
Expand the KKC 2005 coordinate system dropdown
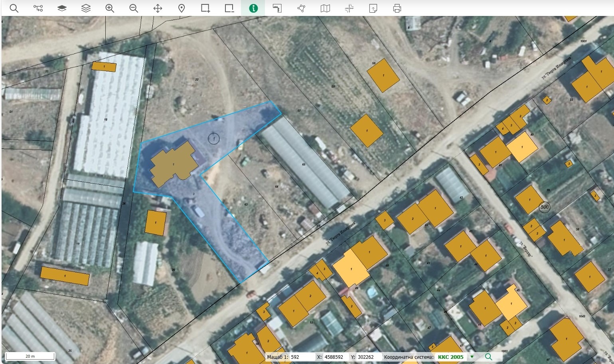pos(472,357)
